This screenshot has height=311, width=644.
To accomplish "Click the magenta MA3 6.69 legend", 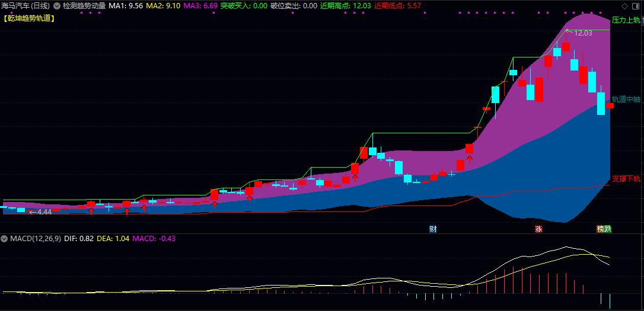I will click(200, 5).
